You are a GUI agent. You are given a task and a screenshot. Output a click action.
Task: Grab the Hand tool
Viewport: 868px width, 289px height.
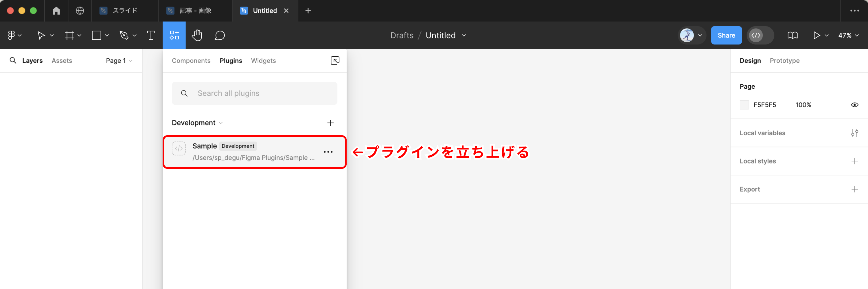click(x=197, y=35)
